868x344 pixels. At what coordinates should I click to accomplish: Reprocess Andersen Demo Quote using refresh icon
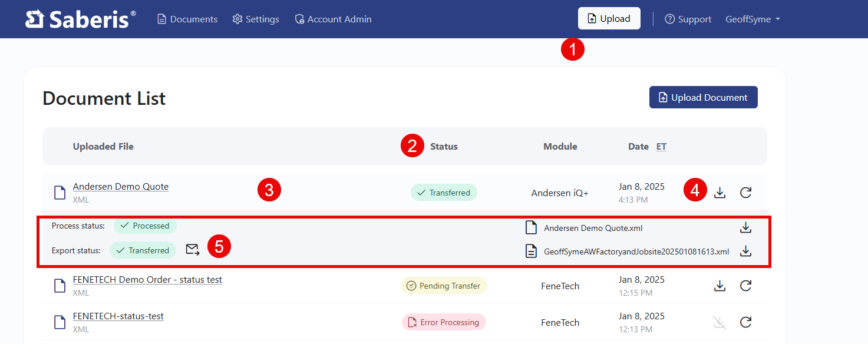[745, 192]
